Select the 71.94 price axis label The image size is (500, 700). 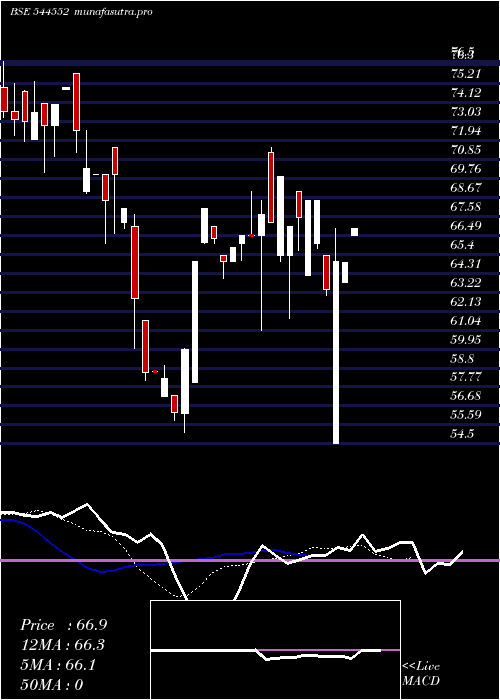467,131
